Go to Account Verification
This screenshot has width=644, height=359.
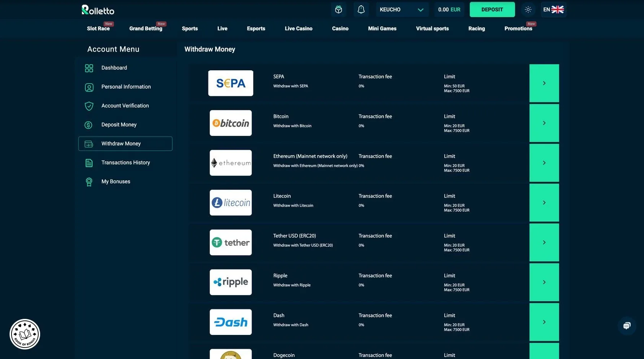pyautogui.click(x=125, y=105)
